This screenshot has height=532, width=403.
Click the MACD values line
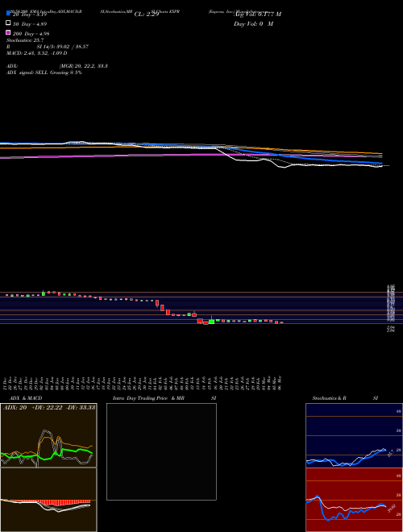(36, 53)
